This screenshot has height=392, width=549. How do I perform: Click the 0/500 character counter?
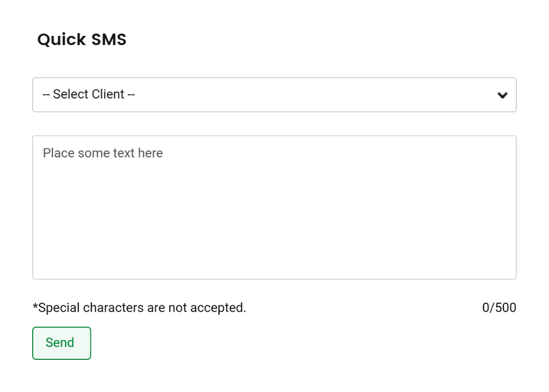499,308
